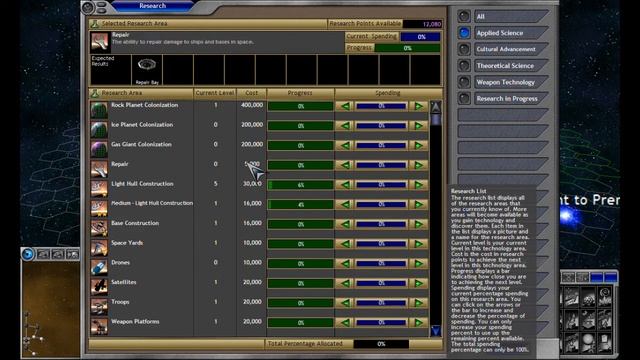The width and height of the screenshot is (640, 360).
Task: Click the round orb button beside Research title
Action: pos(88,7)
